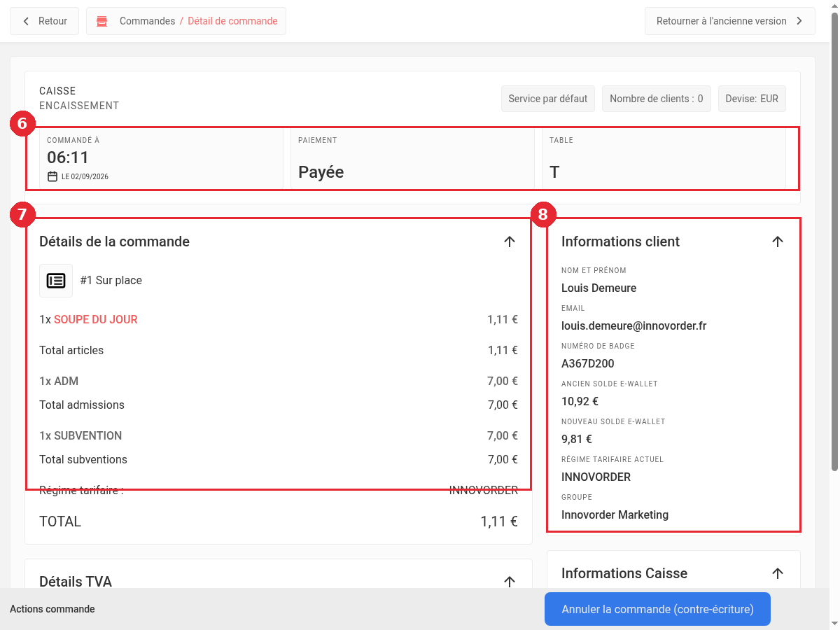Click the list icon next to #1 Sur place
840x630 pixels.
[56, 281]
